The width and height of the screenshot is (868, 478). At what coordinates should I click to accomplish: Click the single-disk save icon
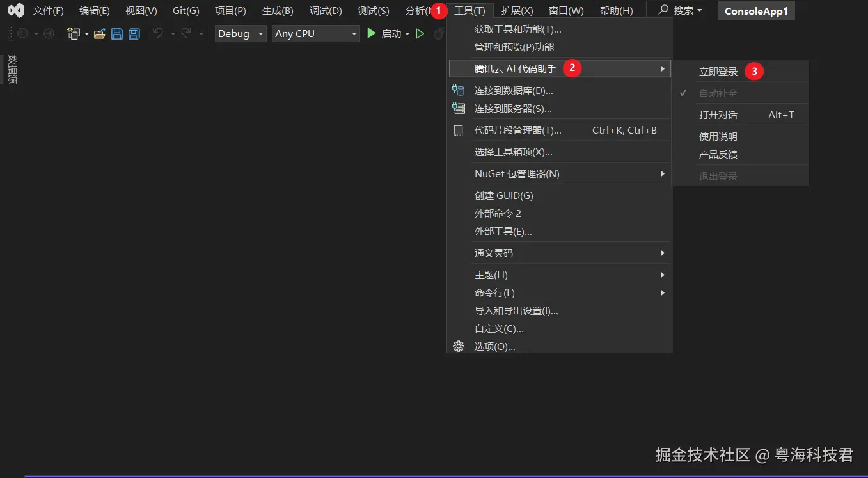[117, 33]
